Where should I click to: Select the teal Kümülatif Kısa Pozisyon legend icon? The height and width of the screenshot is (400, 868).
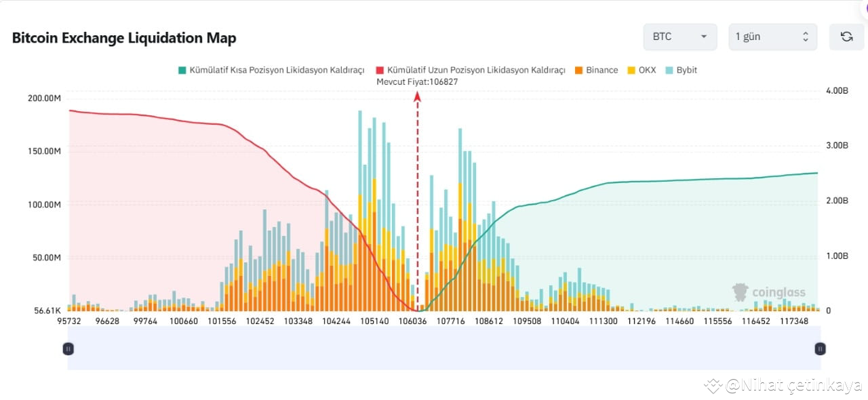(180, 70)
